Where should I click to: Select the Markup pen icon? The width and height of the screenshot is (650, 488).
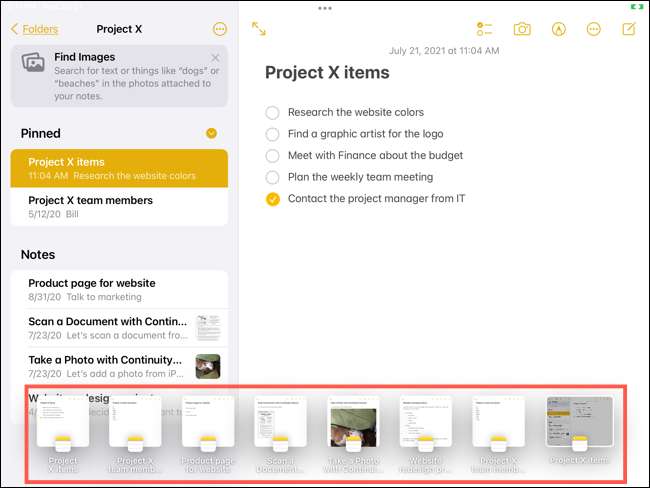point(558,29)
